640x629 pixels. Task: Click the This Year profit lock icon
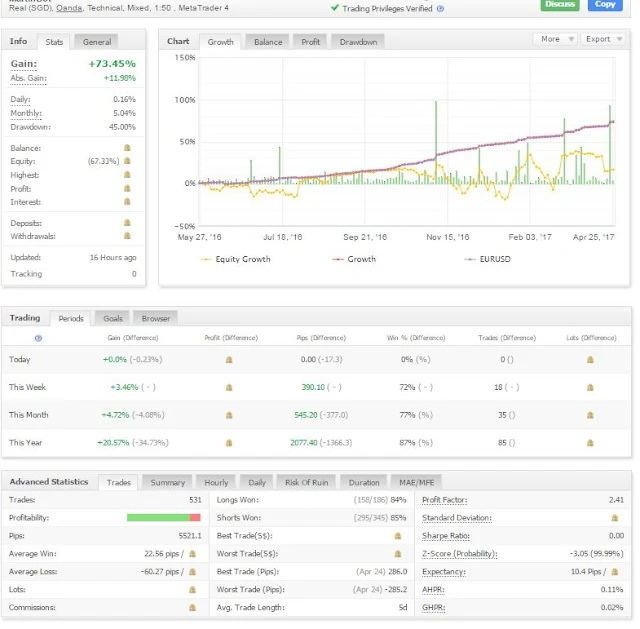(229, 443)
